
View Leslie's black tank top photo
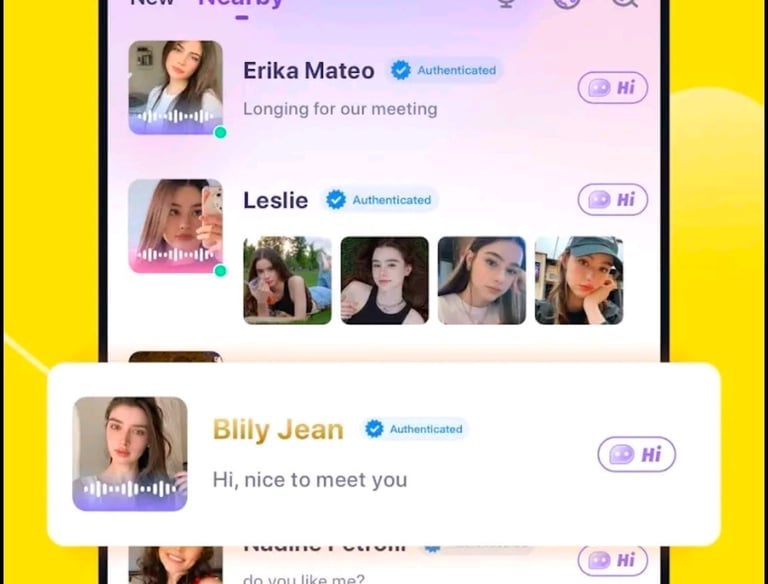[384, 280]
